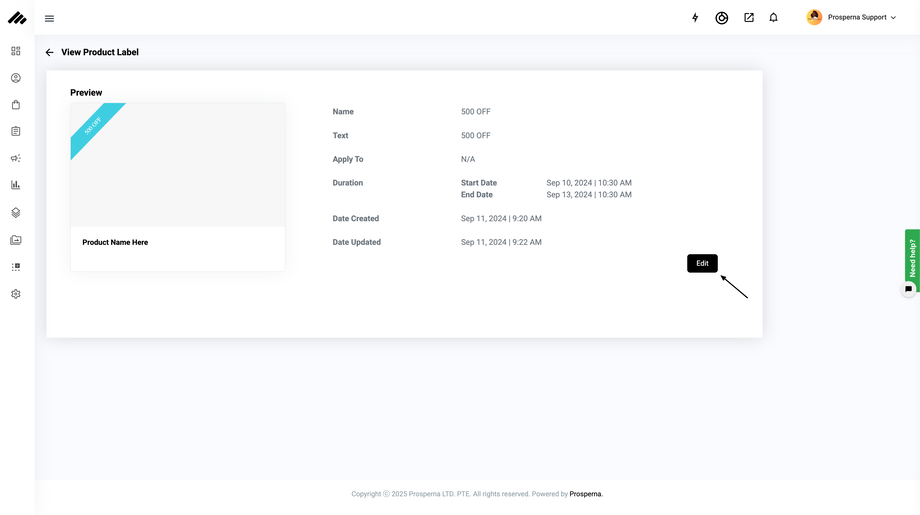Open the media folder icon in sidebar
The image size is (920, 515).
tap(16, 240)
